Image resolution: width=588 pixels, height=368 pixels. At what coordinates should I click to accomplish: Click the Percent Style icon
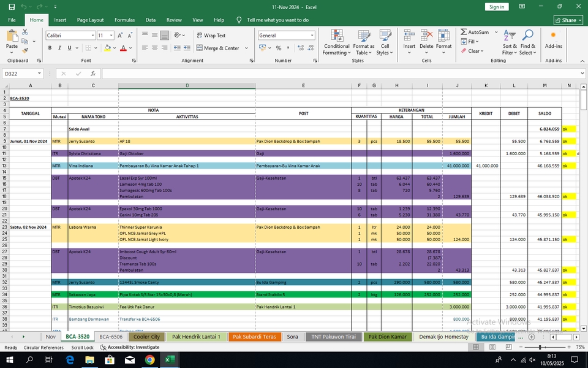coord(279,48)
